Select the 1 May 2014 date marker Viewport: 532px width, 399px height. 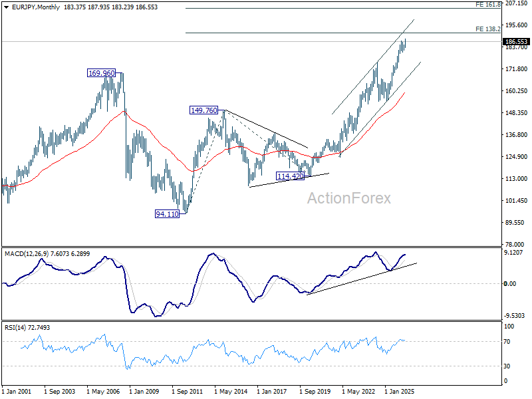[x=231, y=392]
